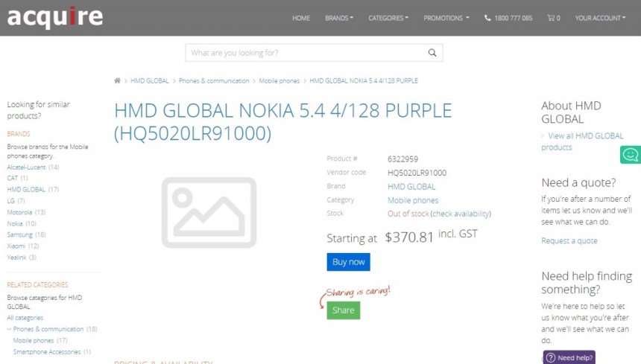Select CAT brand in sidebar
The image size is (641, 364).
tap(12, 178)
